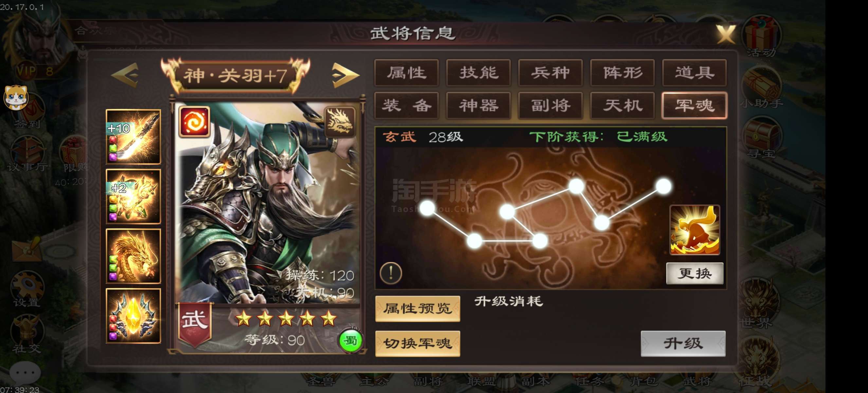Click the 更换 button
The height and width of the screenshot is (393, 868).
(695, 273)
